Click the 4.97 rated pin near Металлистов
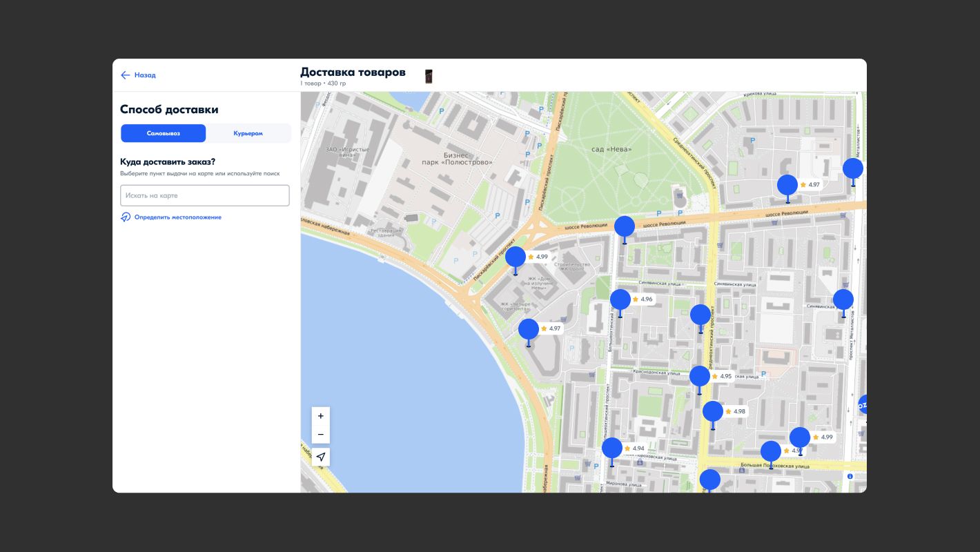This screenshot has width=980, height=552. coord(787,185)
